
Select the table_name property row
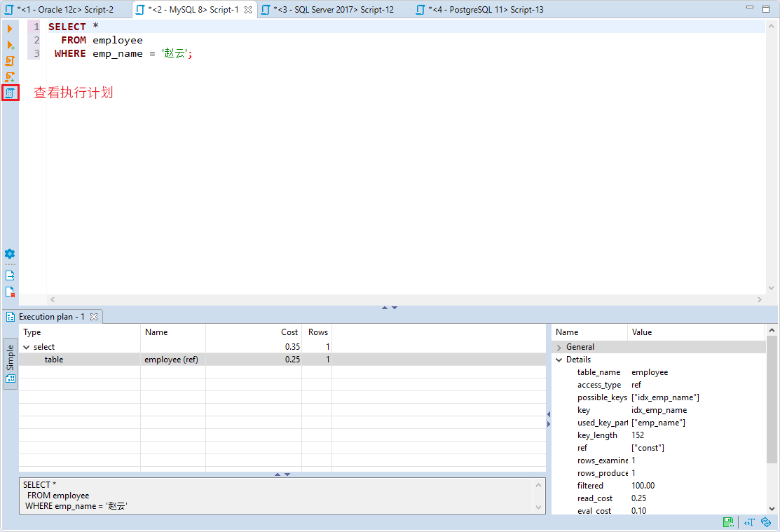(659, 372)
